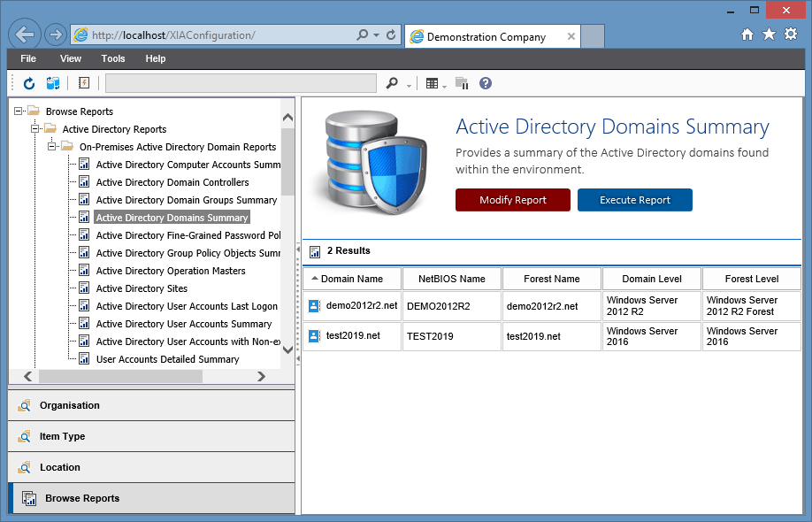Click the paused folder toolbar icon
Screen dimensions: 812x522
[x=462, y=83]
